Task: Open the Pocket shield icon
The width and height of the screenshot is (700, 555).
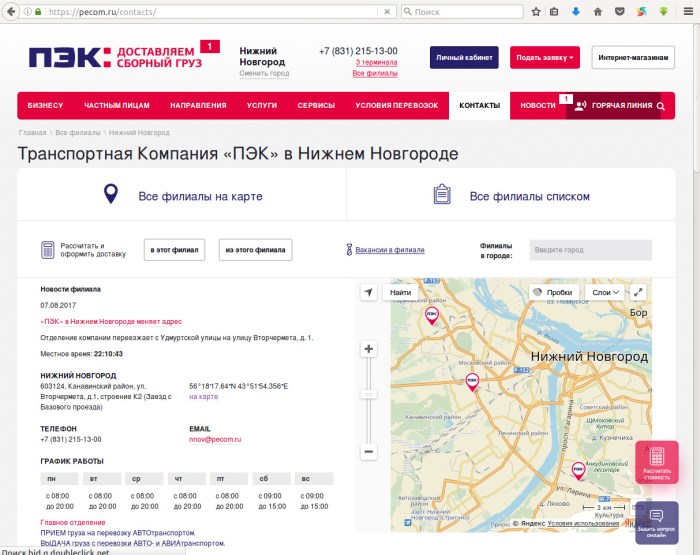Action: pyautogui.click(x=620, y=12)
